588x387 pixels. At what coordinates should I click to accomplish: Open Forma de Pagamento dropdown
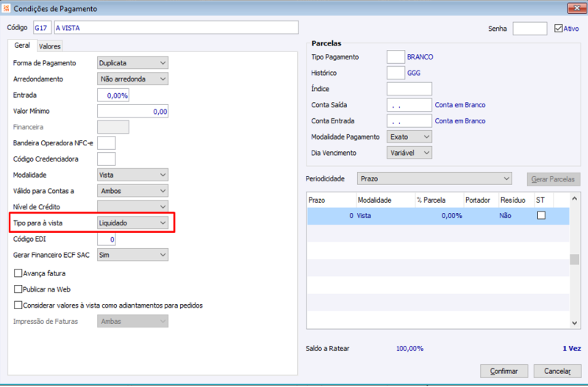133,63
